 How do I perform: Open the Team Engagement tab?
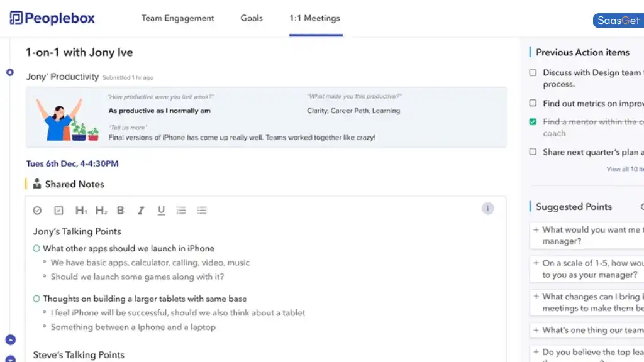(x=177, y=18)
